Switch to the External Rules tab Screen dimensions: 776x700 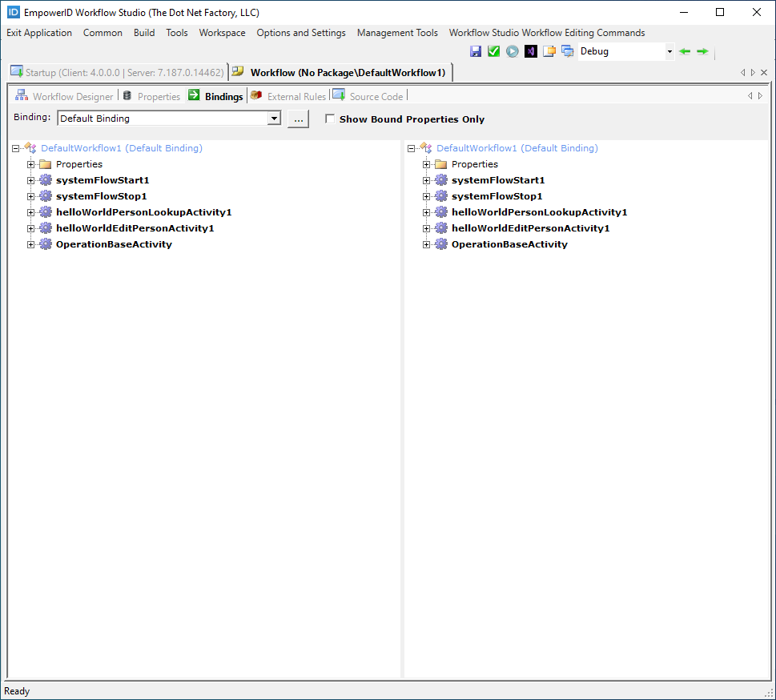pos(295,96)
